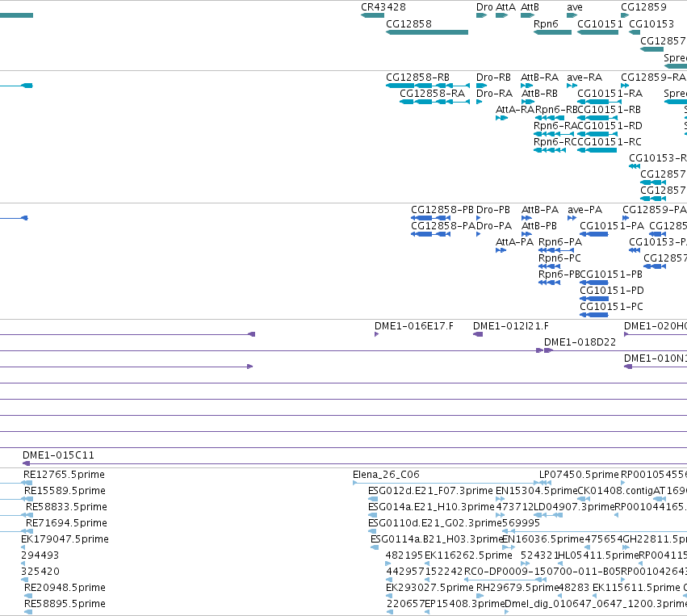This screenshot has height=616, width=687.
Task: Click the transcript label "AttB-RA"
Action: (x=539, y=78)
